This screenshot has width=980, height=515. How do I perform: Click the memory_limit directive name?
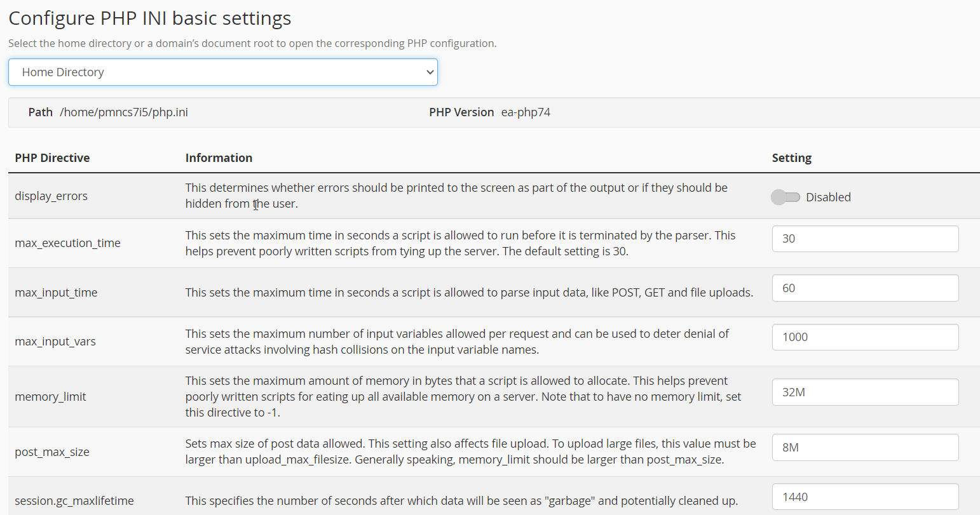(50, 397)
